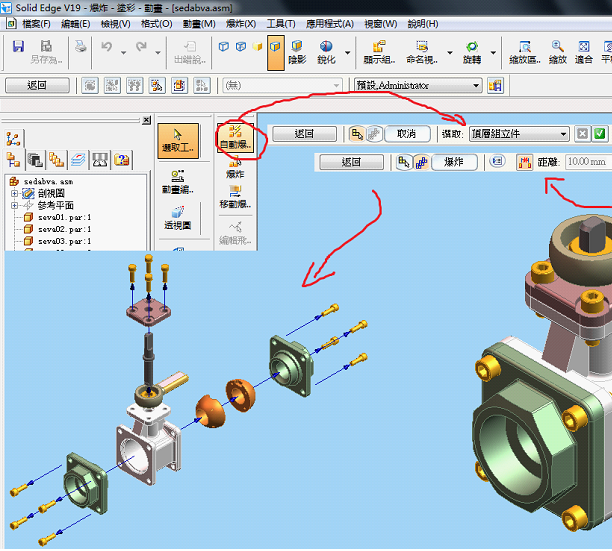Click the Undo arrow icon
Screen dimensions: 612x551
pyautogui.click(x=106, y=47)
